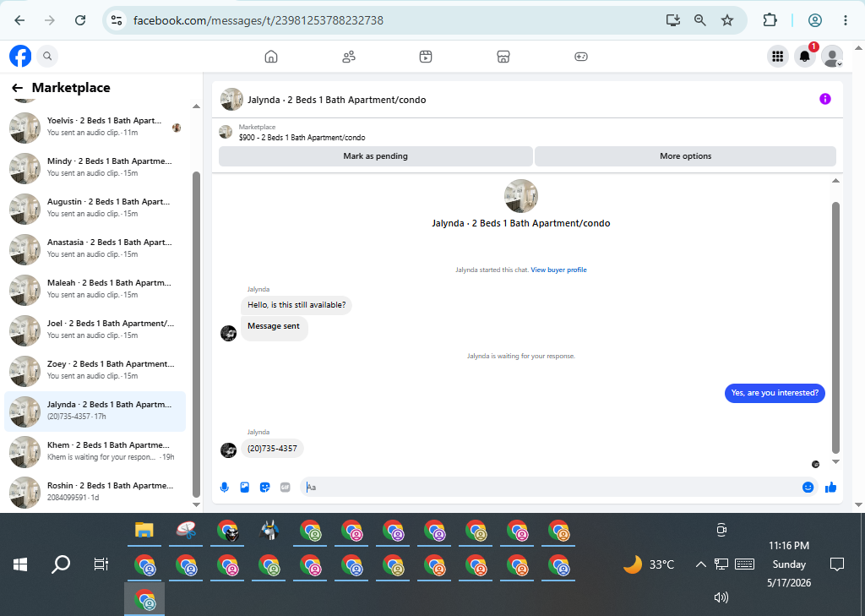Click the Facebook logo
The width and height of the screenshot is (865, 616).
coord(20,56)
